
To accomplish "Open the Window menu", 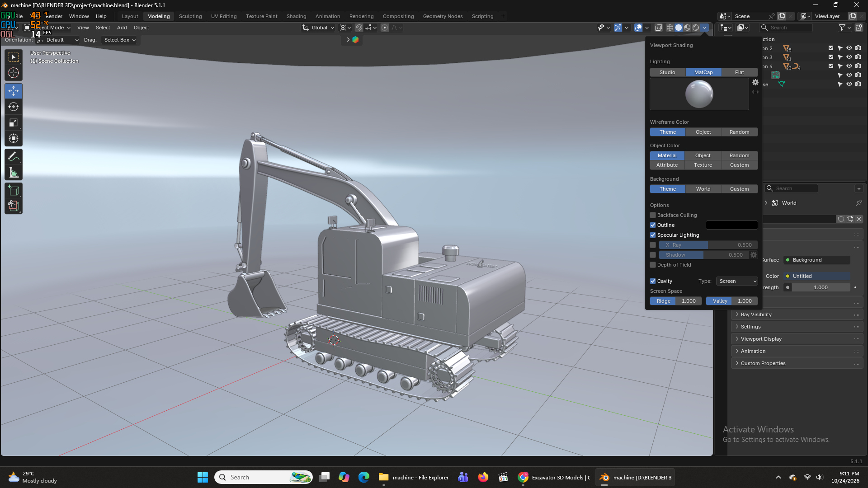I will pyautogui.click(x=79, y=16).
